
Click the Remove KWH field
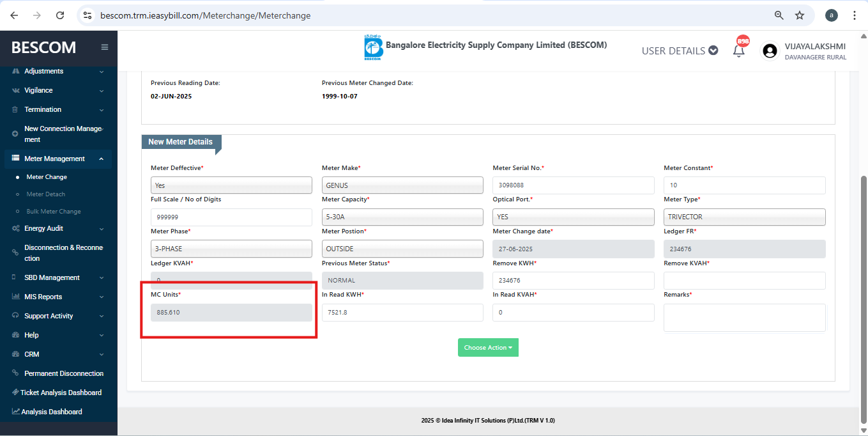pos(574,281)
